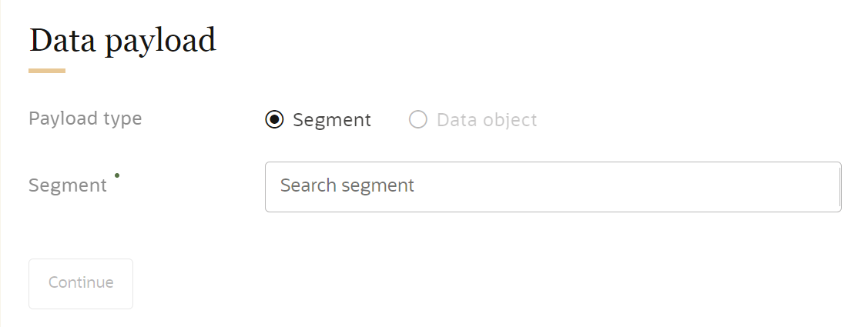Click the "Search segment" placeholder text
The height and width of the screenshot is (327, 868).
(x=347, y=185)
